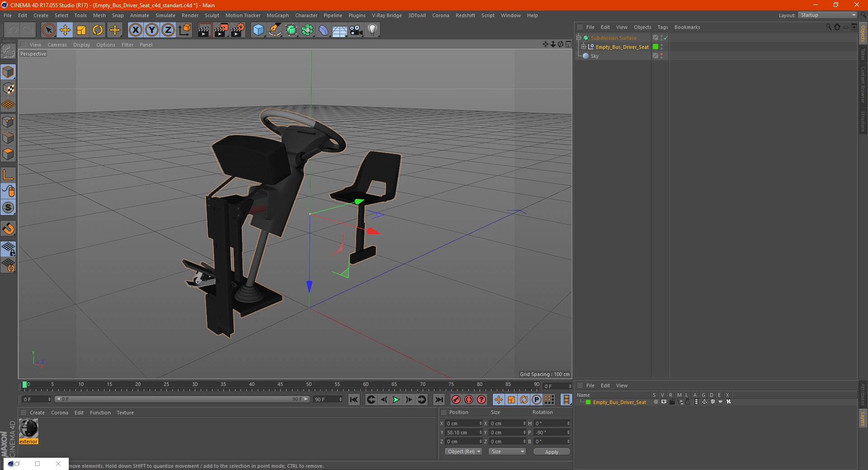Open Layers side tab
Screen dimensions: 868x470
point(863,418)
